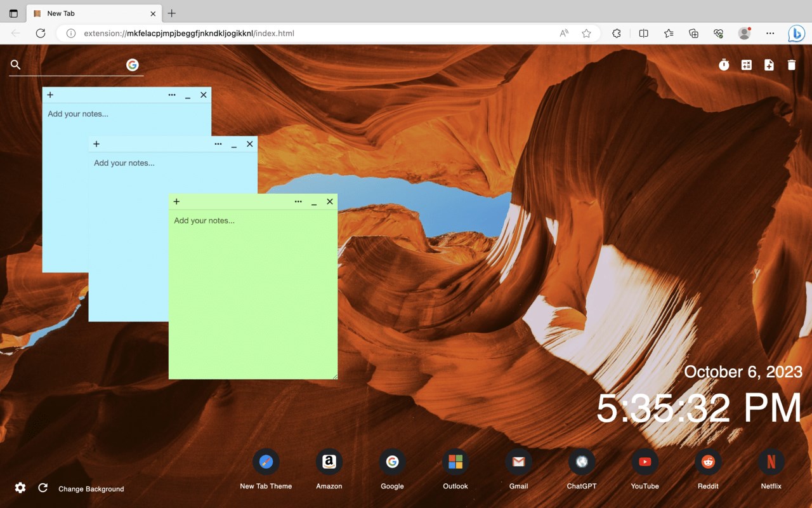Screen dimensions: 812x508
Task: Open Edge Settings and more menu
Action: click(770, 33)
